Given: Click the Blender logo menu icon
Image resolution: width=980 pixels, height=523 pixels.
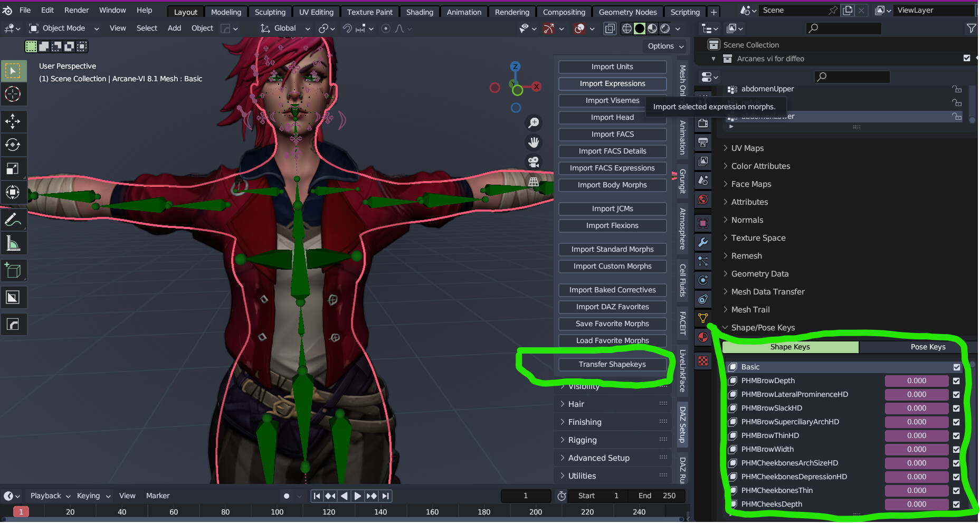Looking at the screenshot, I should coord(7,10).
